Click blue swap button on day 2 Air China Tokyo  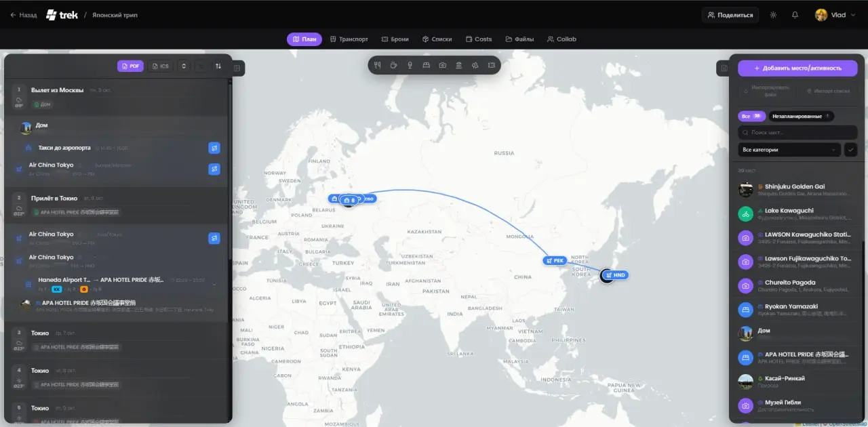214,238
